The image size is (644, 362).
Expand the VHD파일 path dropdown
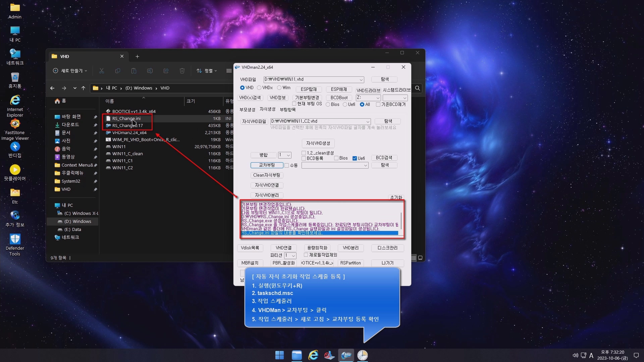tap(361, 80)
